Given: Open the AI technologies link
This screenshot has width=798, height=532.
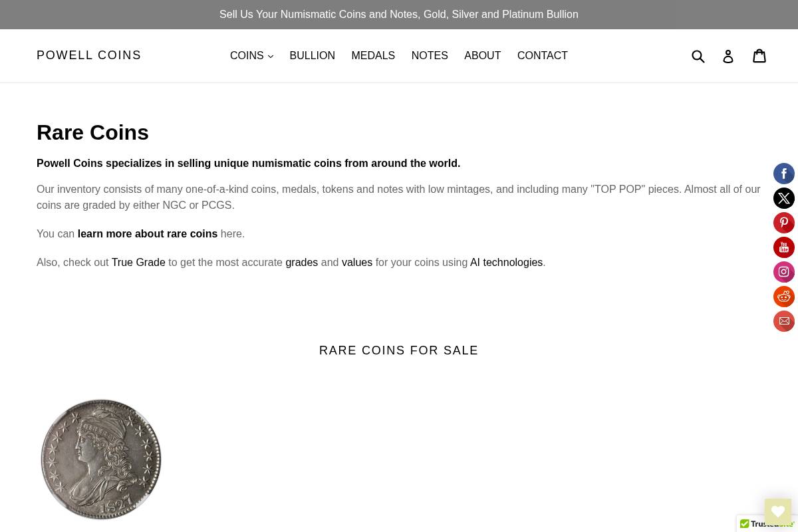Looking at the screenshot, I should [506, 262].
